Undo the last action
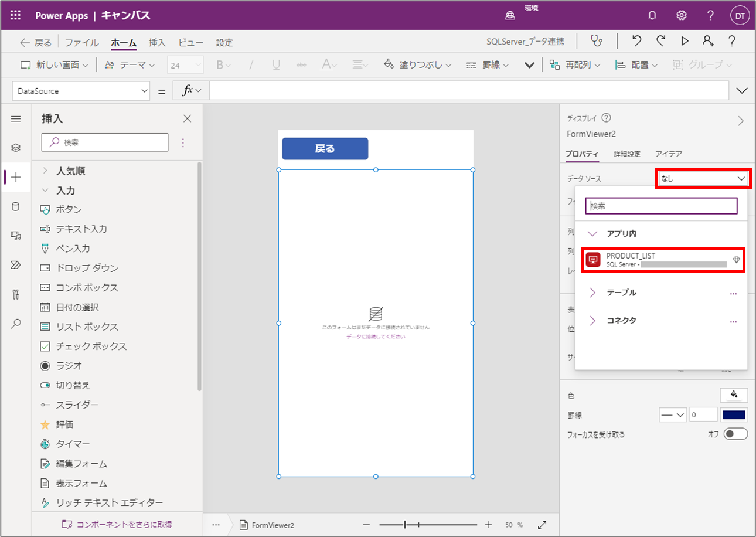This screenshot has height=537, width=756. (x=637, y=41)
